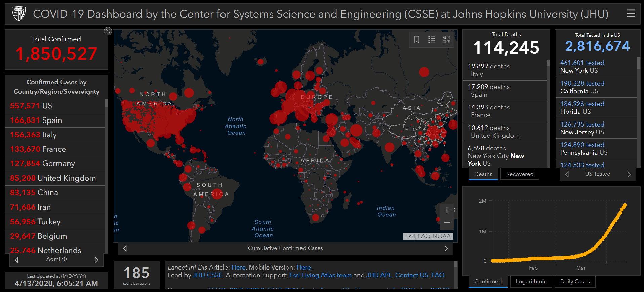
Task: Switch map to the previous layer from Cumulative Confirmed Cases
Action: coord(125,248)
